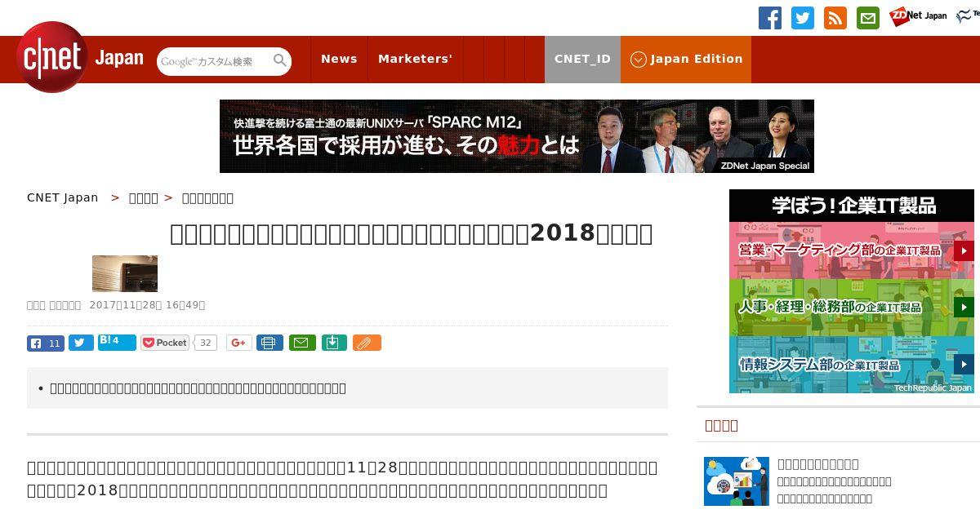Click the search magnifier icon
The image size is (980, 514).
coord(280,60)
